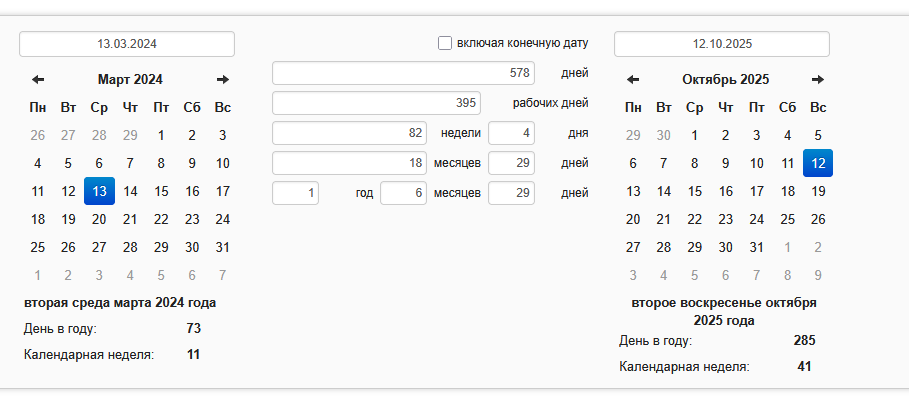Go to next month in October 2025 calendar
Screen dimensions: 909x416
(x=818, y=79)
